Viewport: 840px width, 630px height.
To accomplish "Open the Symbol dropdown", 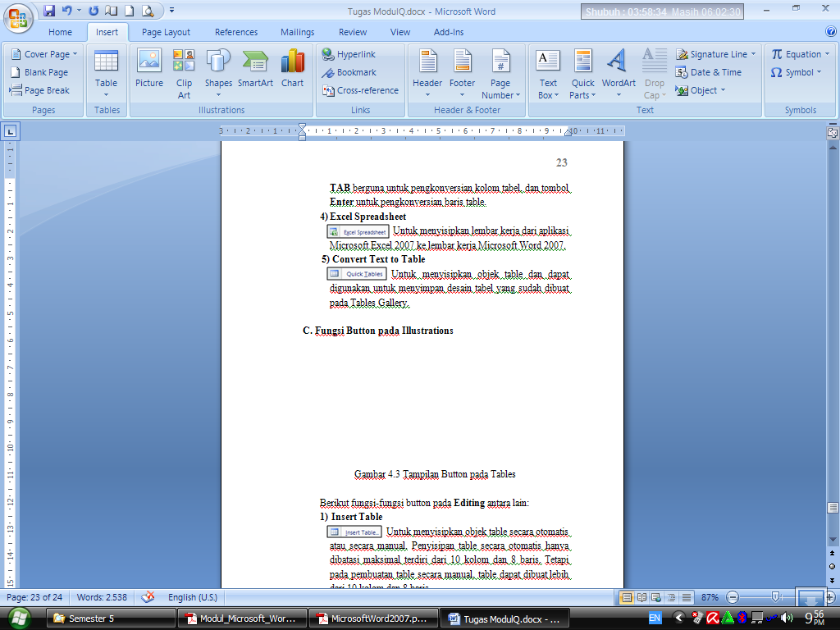I will tap(796, 72).
